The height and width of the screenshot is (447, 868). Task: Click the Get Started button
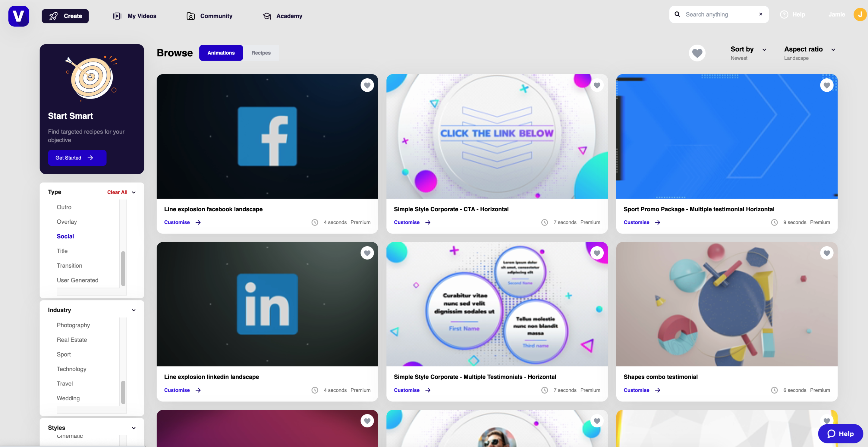[x=77, y=158]
